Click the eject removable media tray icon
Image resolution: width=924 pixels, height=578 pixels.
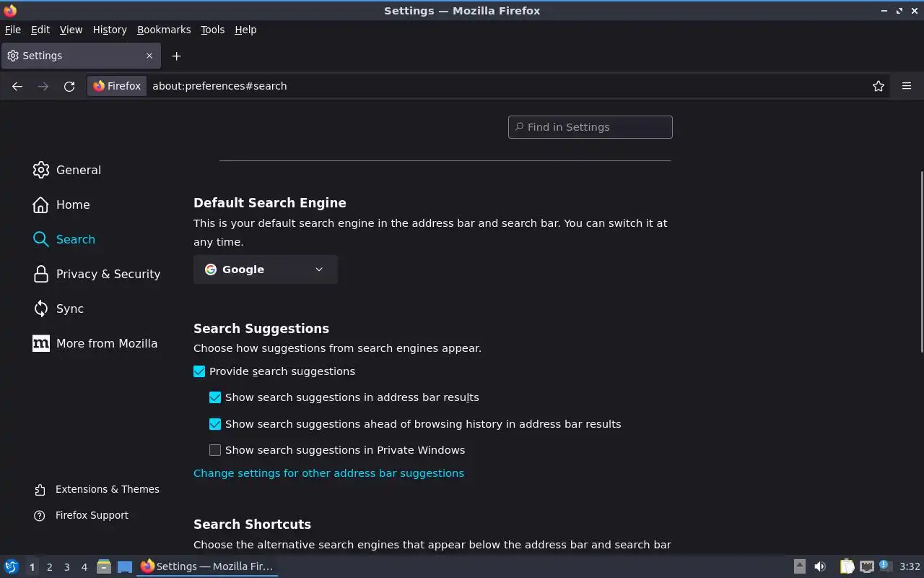(x=800, y=566)
